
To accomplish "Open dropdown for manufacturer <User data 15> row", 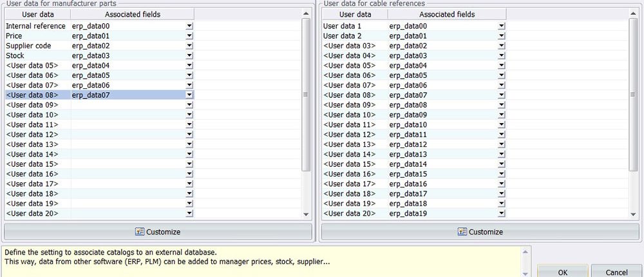I will click(189, 164).
